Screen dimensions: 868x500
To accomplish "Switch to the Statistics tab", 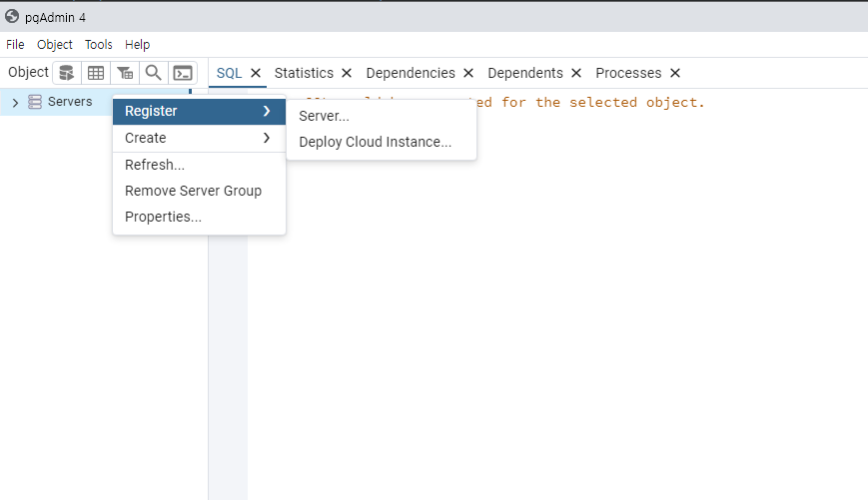I will 304,73.
